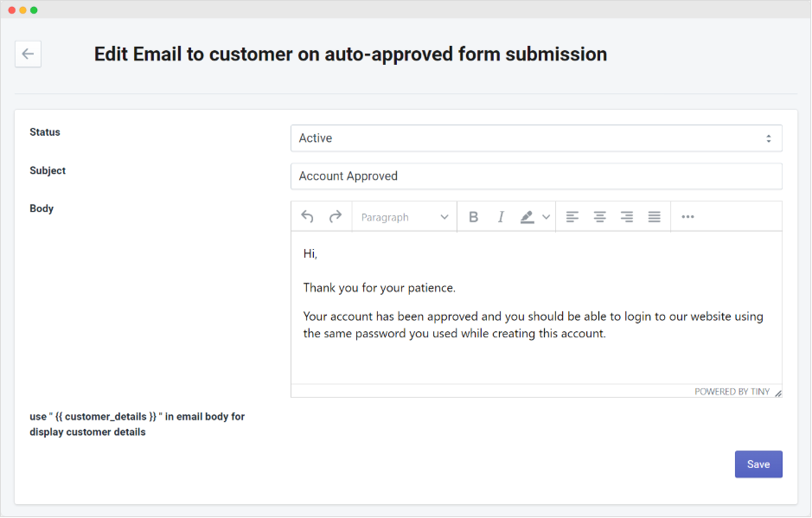Screen dimensions: 812x518
Task: Redo the last undone edit
Action: 336,217
